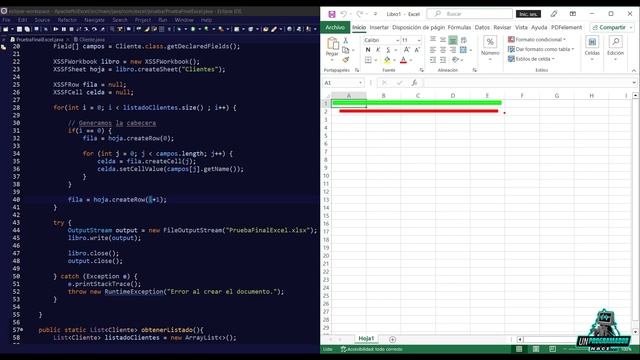The height and width of the screenshot is (360, 640).
Task: Add a new sheet with the plus button
Action: [392, 339]
